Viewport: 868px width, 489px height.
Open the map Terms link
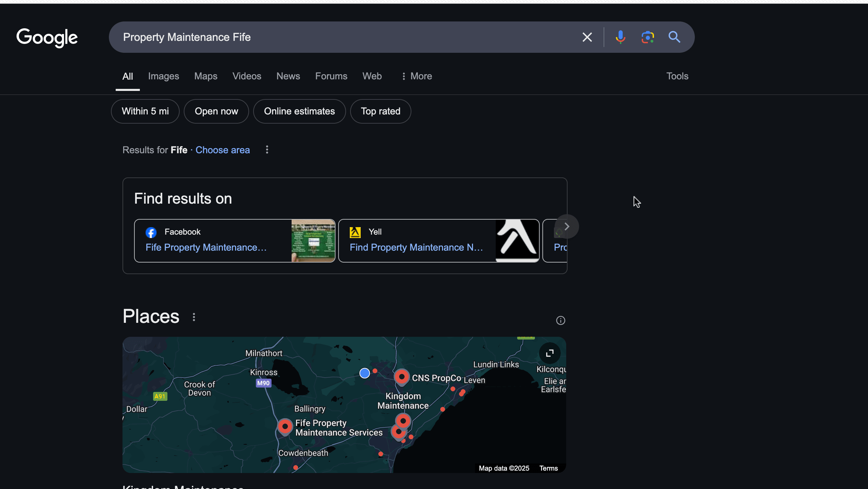[548, 469]
